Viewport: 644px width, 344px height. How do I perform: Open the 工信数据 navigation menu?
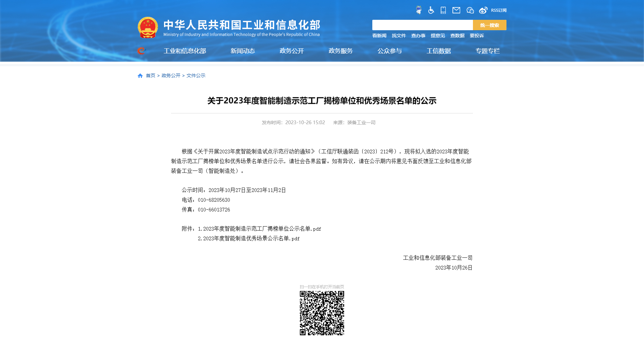tap(438, 51)
